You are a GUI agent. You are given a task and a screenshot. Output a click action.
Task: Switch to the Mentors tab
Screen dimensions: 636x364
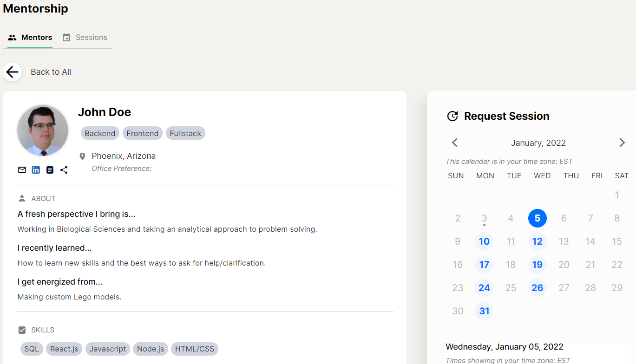[x=30, y=38]
